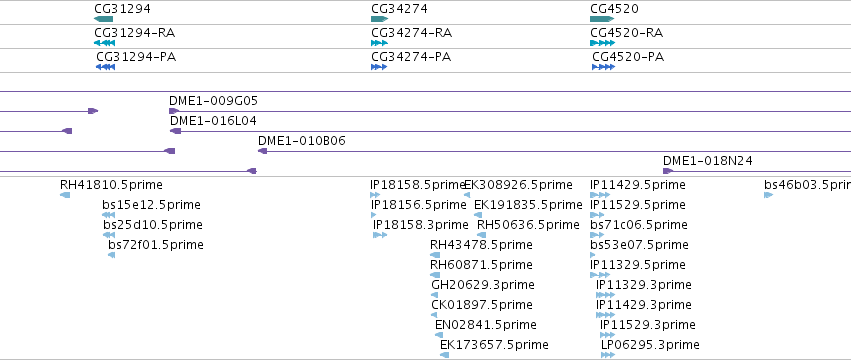The height and width of the screenshot is (360, 851).
Task: Select the bs72f01.5prime EST label
Action: point(156,245)
